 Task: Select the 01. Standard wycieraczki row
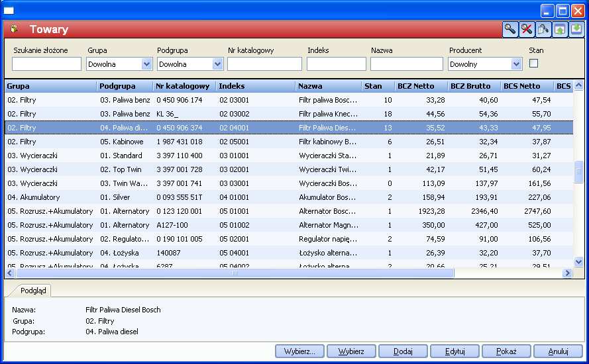[288, 156]
